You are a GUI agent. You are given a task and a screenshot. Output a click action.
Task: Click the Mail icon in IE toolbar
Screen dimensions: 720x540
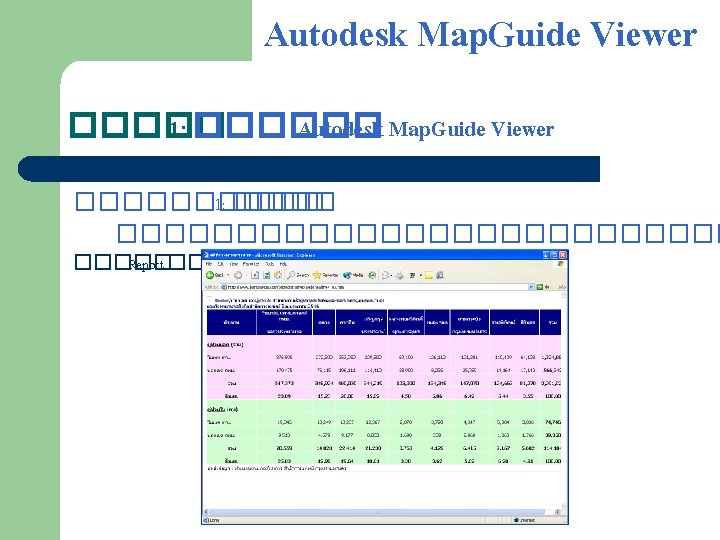[385, 275]
